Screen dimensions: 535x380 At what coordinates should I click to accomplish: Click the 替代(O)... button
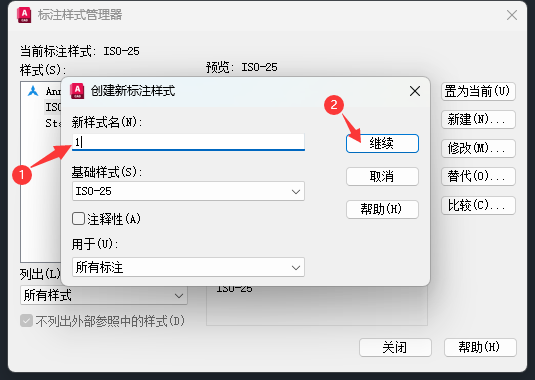click(x=478, y=176)
